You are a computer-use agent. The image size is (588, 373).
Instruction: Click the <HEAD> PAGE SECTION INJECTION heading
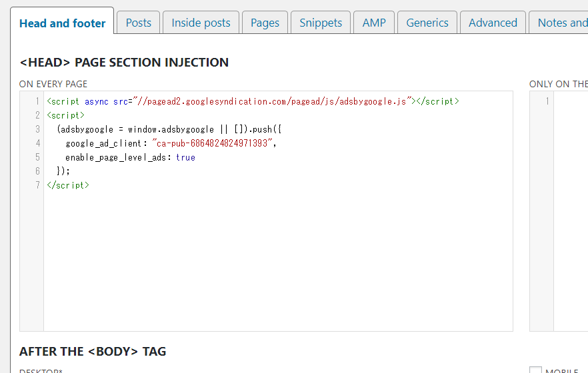point(124,62)
